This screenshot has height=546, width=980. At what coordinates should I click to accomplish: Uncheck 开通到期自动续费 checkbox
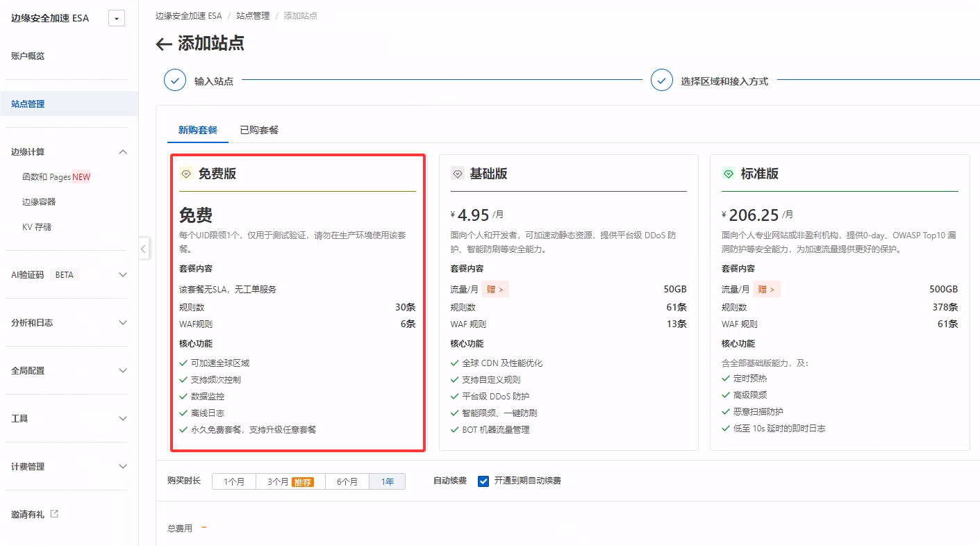pos(483,481)
